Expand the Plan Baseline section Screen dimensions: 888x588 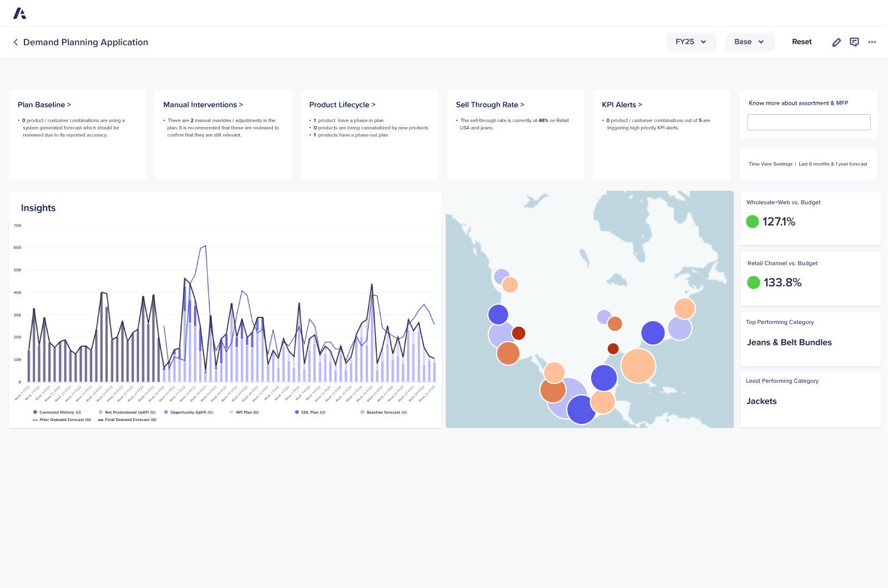44,104
